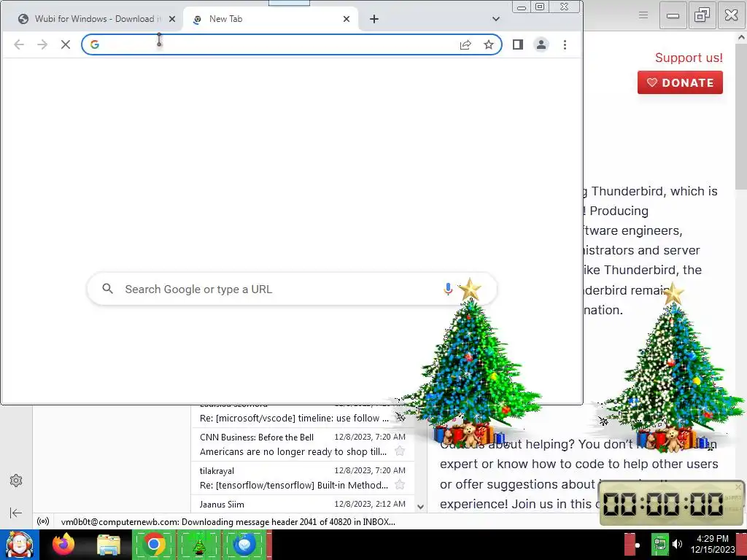Open Thunderbird settings gear
The width and height of the screenshot is (747, 560).
[16, 481]
